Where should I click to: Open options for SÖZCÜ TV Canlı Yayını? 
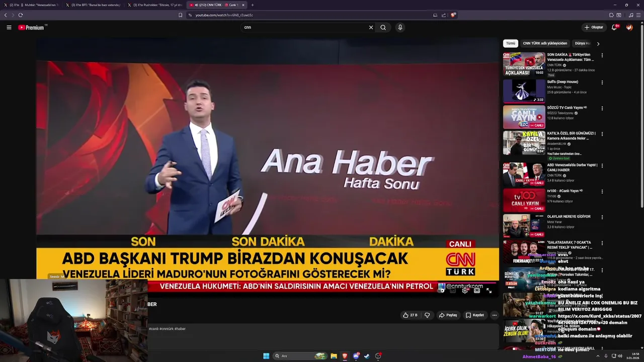602,108
